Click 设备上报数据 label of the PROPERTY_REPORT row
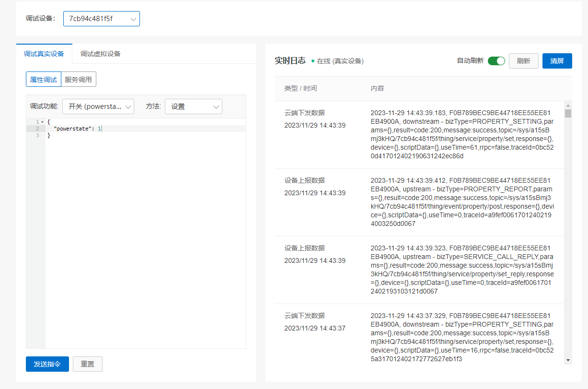This screenshot has height=389, width=588. [304, 180]
